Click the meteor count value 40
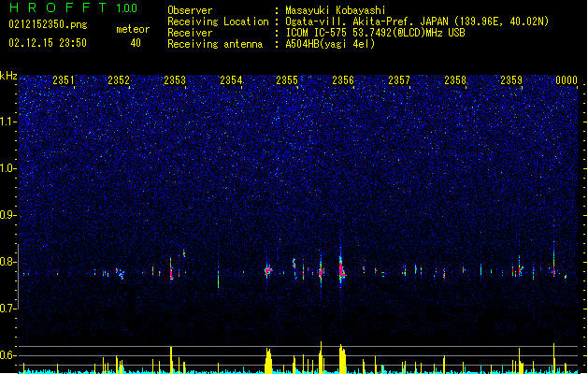The height and width of the screenshot is (374, 588). [136, 43]
